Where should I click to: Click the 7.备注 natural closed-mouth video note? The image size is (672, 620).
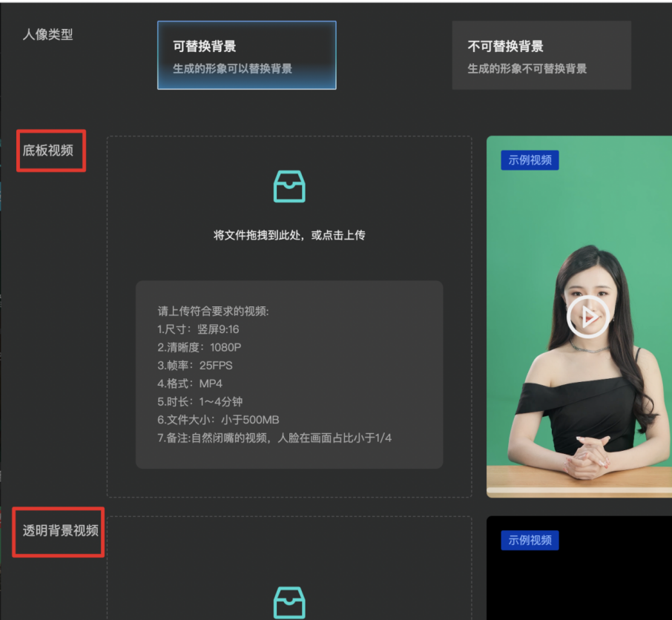[x=274, y=438]
